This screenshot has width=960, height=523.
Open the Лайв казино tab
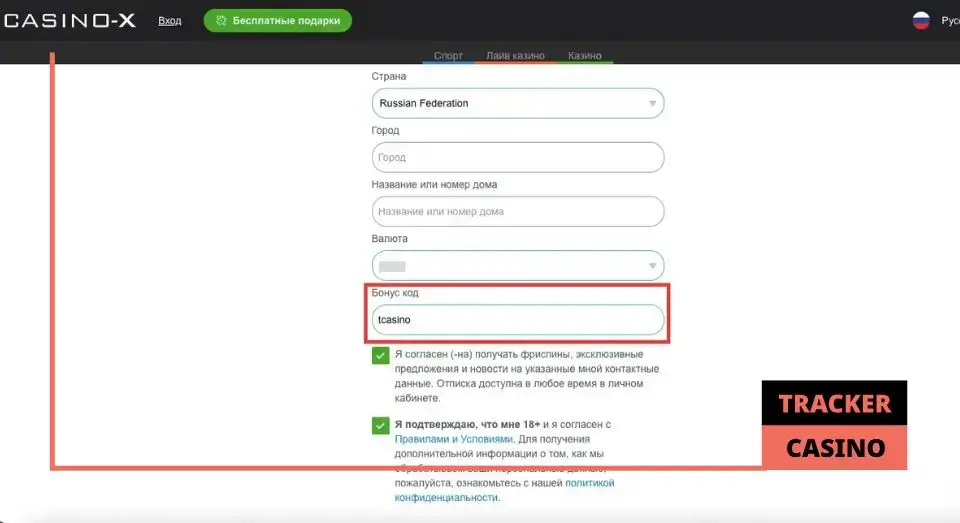pyautogui.click(x=515, y=56)
